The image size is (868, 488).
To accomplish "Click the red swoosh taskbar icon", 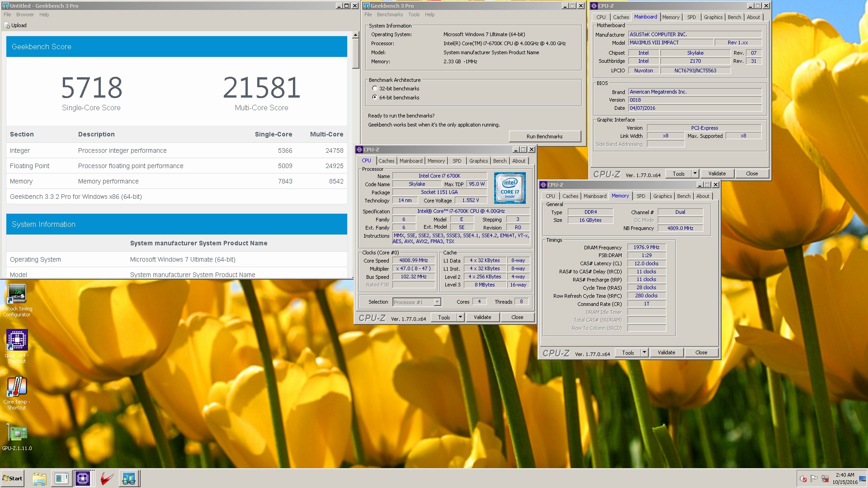I will (107, 479).
